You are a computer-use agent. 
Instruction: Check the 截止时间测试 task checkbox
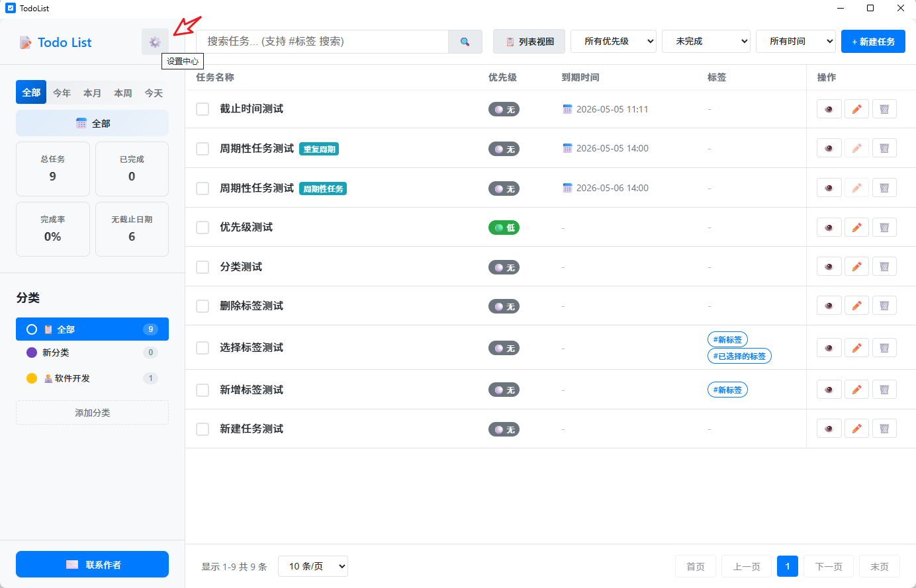coord(203,109)
